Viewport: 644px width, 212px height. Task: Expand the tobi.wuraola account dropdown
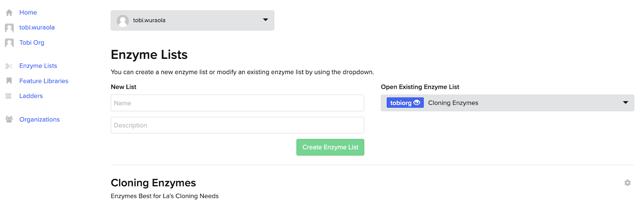click(x=265, y=20)
